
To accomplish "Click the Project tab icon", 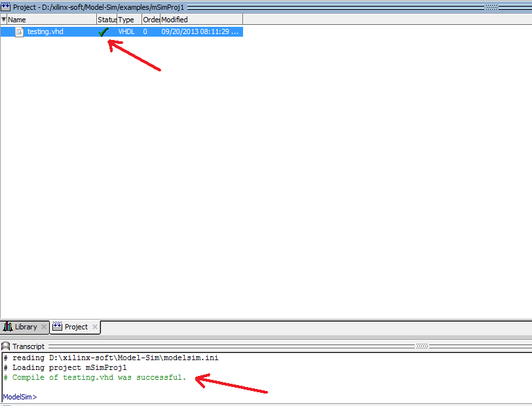I will (56, 327).
